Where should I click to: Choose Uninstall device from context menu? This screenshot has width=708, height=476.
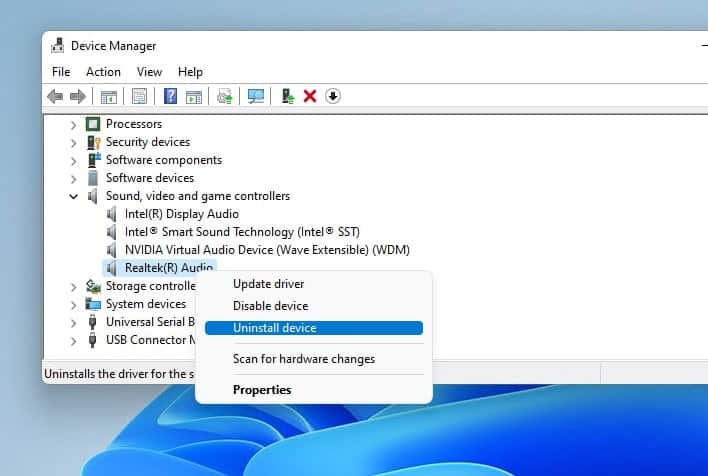pos(274,328)
